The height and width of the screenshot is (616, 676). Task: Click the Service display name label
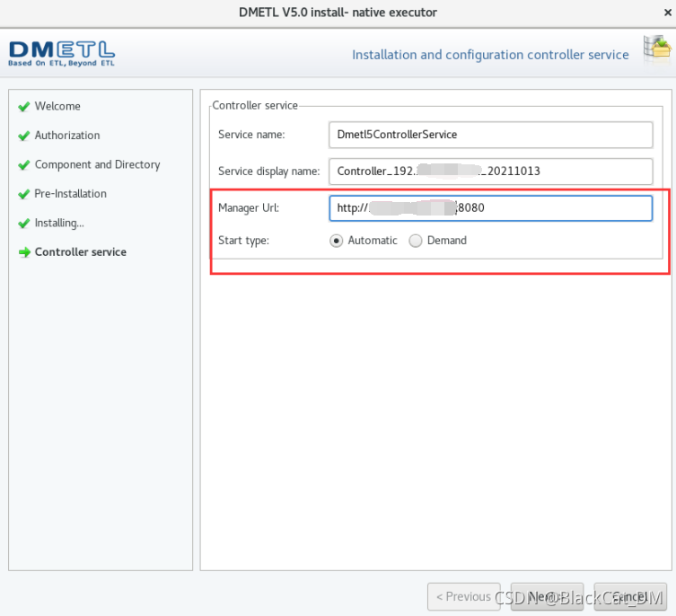point(269,172)
